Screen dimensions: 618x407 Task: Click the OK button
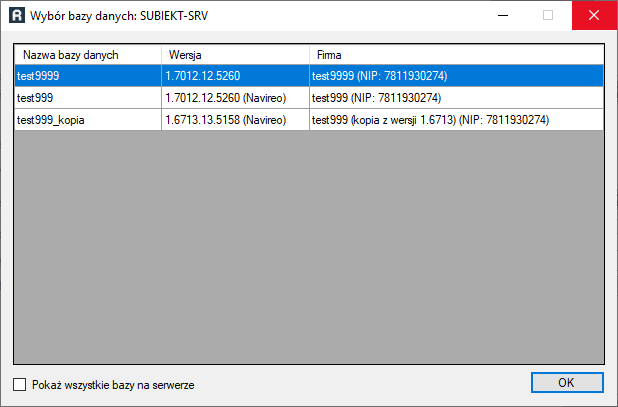coord(567,383)
